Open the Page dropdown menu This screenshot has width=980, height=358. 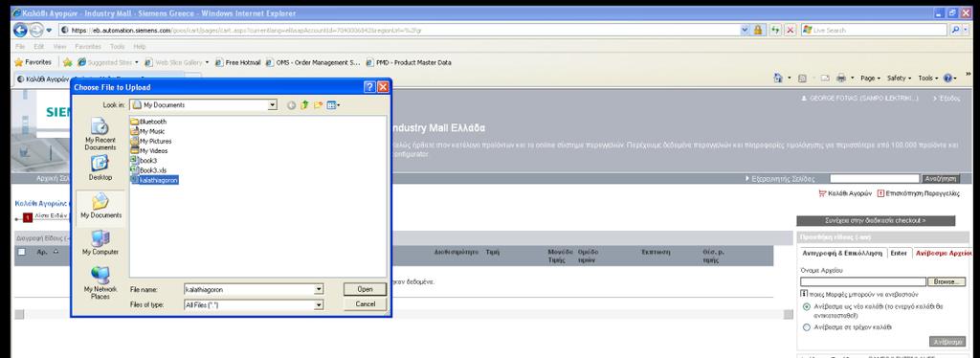[x=871, y=78]
